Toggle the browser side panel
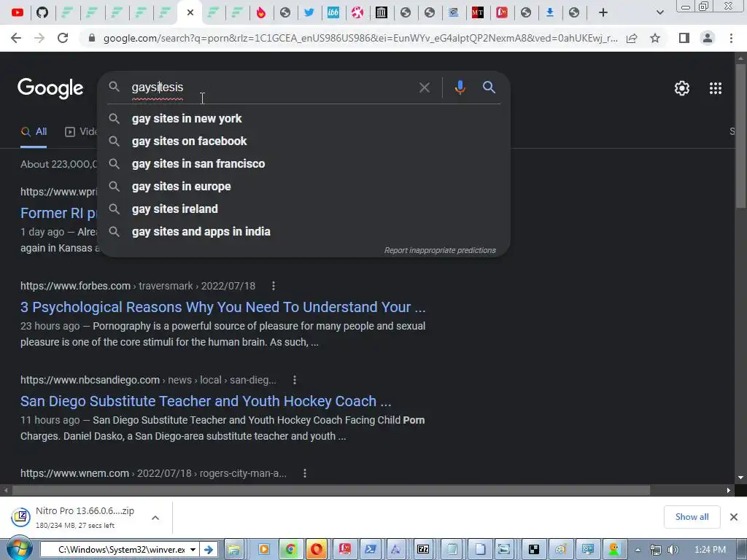Viewport: 747px width, 560px height. coord(684,38)
